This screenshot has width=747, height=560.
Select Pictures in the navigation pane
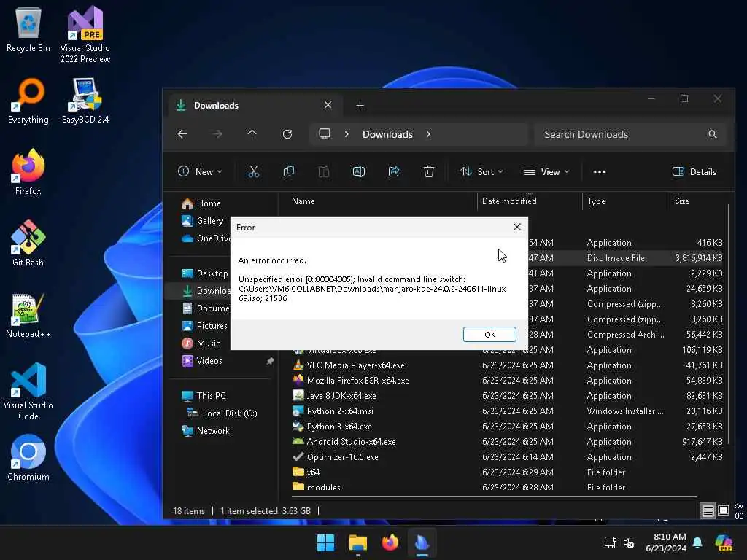tap(205, 326)
